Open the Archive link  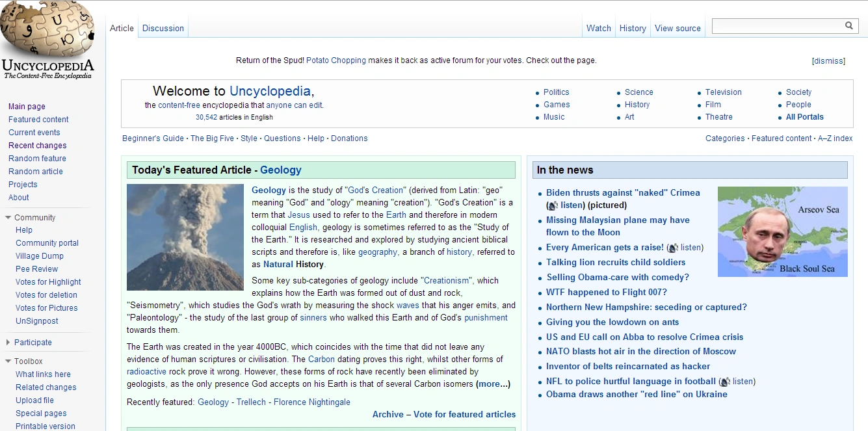(388, 414)
